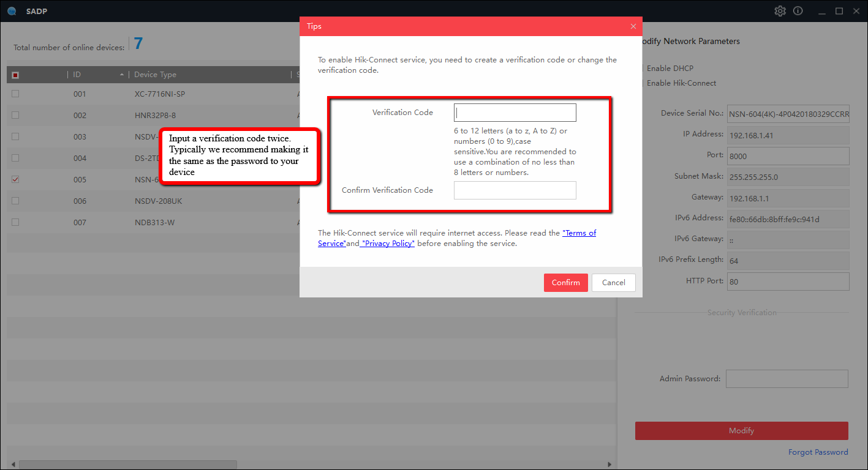The width and height of the screenshot is (868, 470).
Task: Sort devices by the ID column header
Action: point(98,75)
